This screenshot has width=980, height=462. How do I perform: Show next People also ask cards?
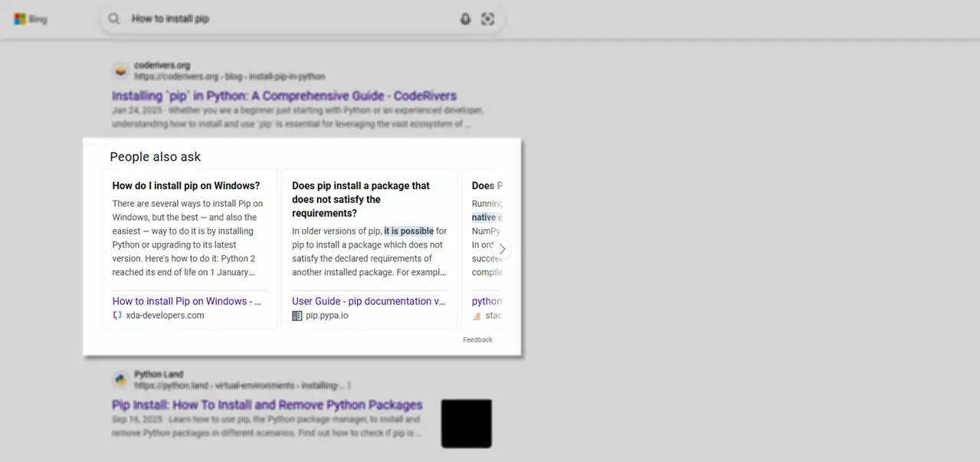[502, 249]
